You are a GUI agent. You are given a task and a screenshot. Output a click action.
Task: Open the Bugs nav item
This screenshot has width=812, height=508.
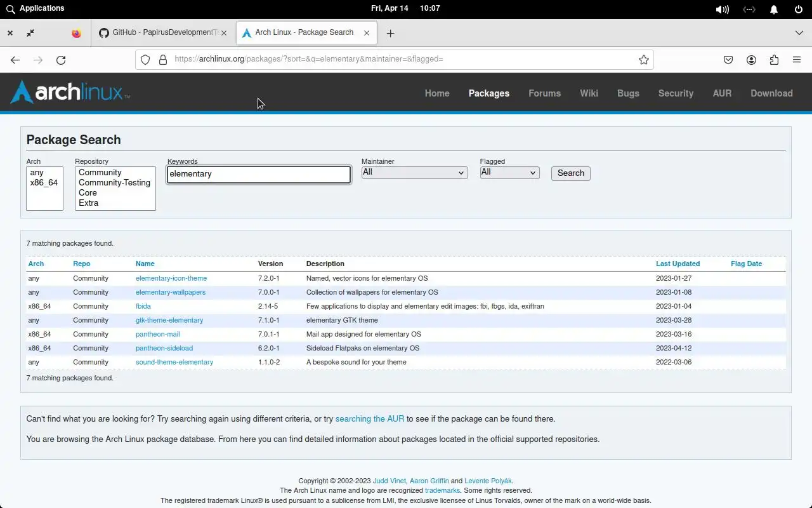pos(628,93)
